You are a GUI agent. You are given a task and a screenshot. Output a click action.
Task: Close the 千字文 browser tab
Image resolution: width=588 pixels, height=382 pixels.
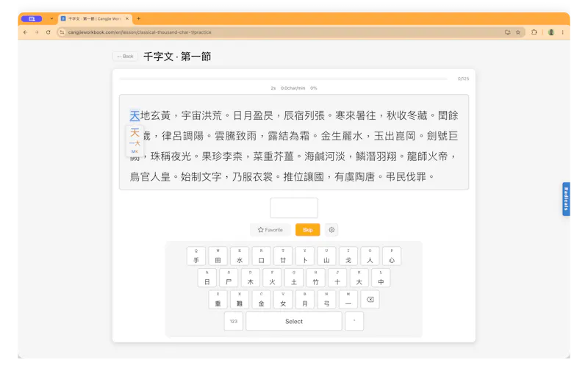pos(127,18)
